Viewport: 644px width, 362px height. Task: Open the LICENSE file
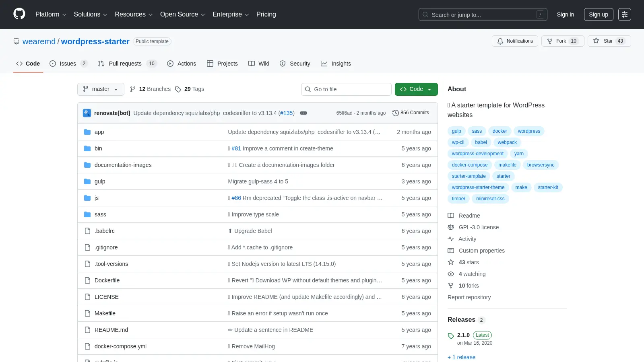point(107,297)
